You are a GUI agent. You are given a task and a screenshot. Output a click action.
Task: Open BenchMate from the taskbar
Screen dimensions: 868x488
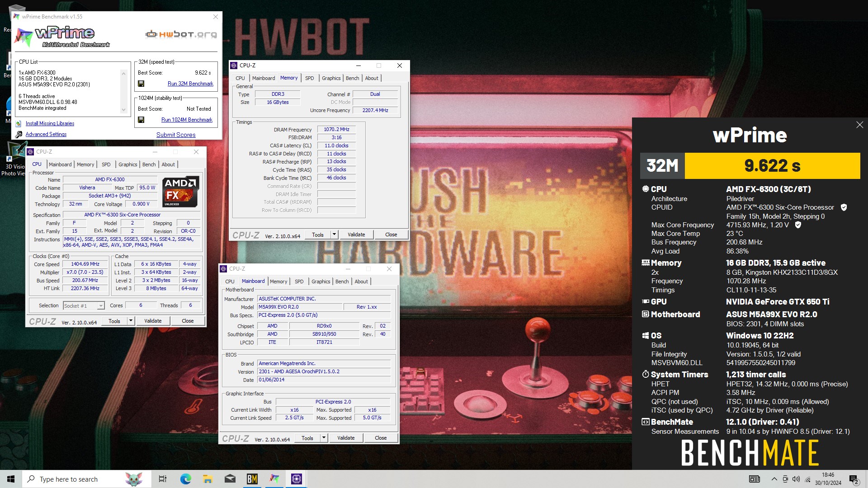[252, 479]
